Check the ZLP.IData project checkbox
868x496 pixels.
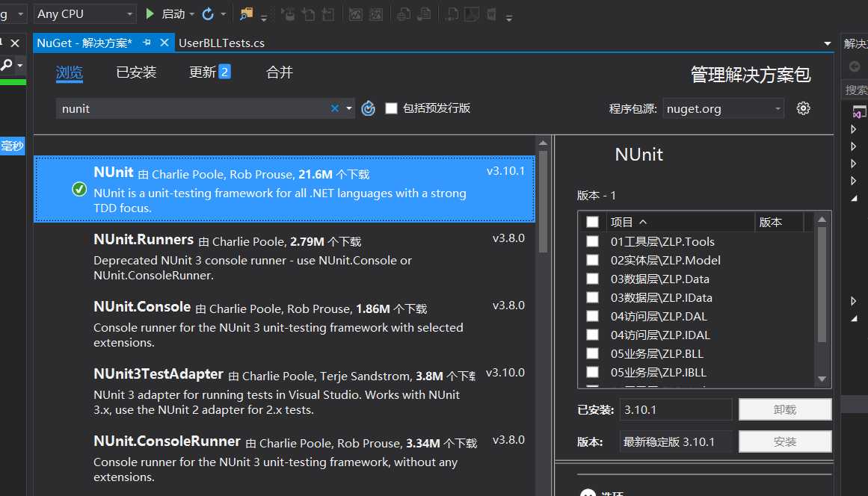[592, 297]
